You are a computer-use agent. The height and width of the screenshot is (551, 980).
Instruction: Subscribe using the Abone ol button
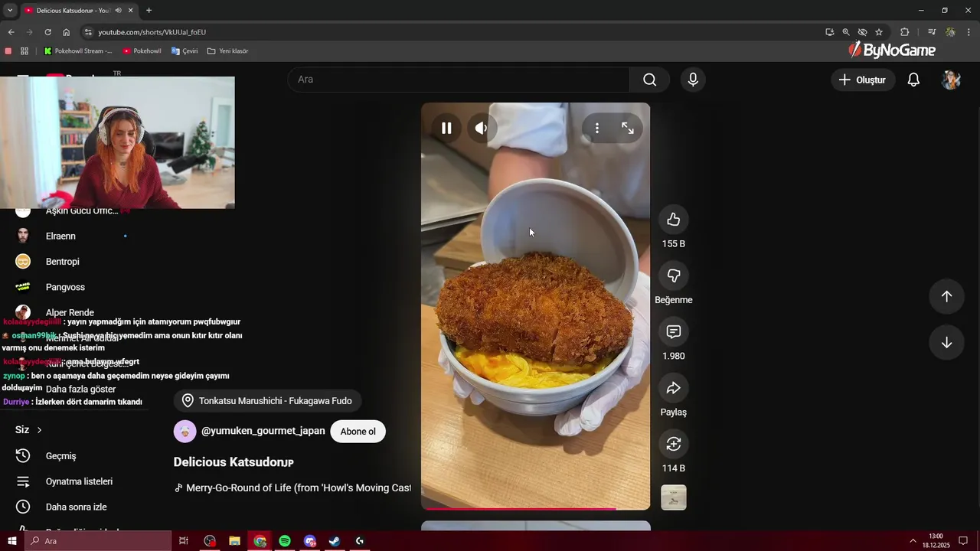[x=358, y=432]
